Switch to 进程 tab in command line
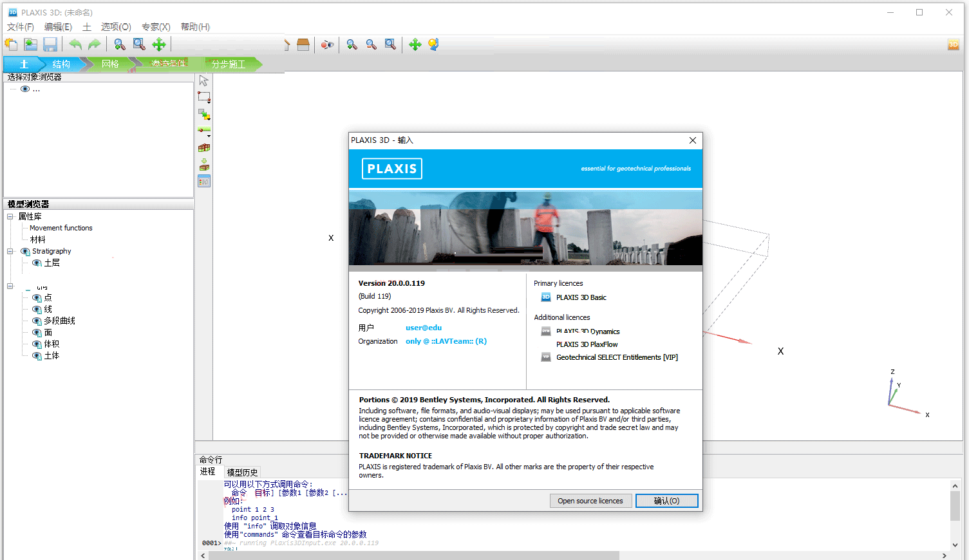 (x=207, y=472)
